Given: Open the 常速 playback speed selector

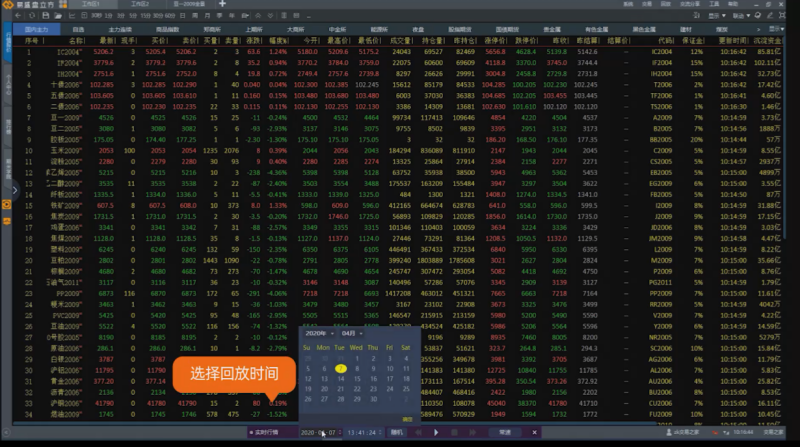Looking at the screenshot, I should pos(506,431).
